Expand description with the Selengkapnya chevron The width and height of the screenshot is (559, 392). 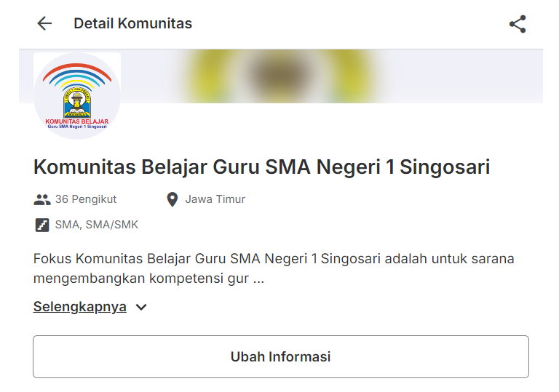click(141, 307)
